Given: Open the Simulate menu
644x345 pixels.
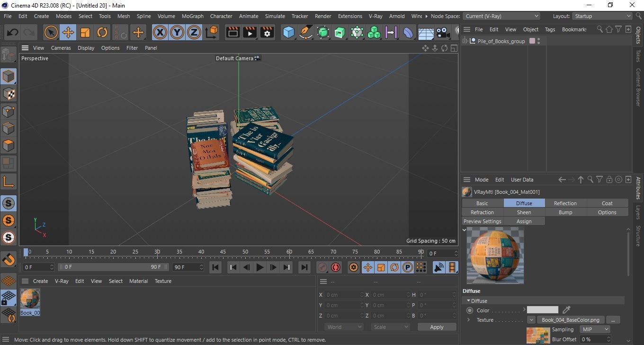Looking at the screenshot, I should [275, 16].
